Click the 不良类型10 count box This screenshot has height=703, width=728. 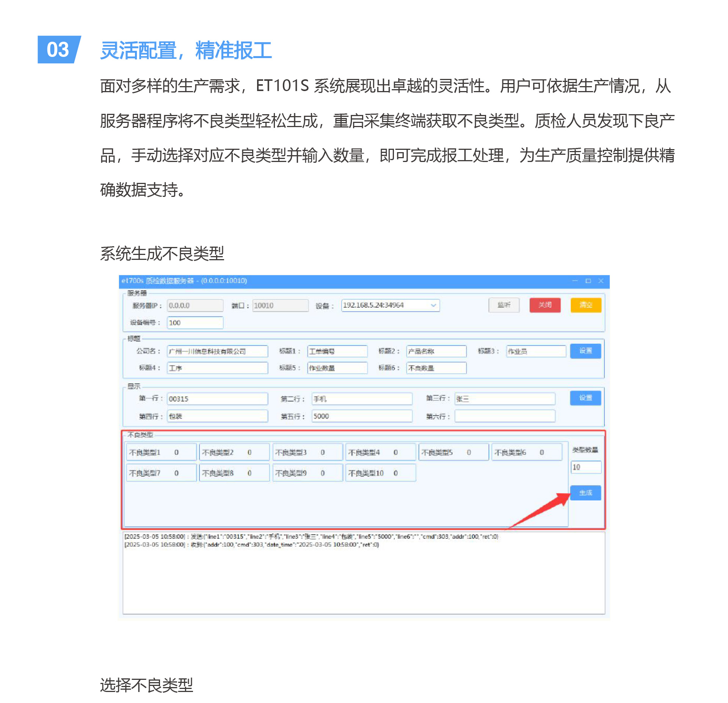click(381, 473)
